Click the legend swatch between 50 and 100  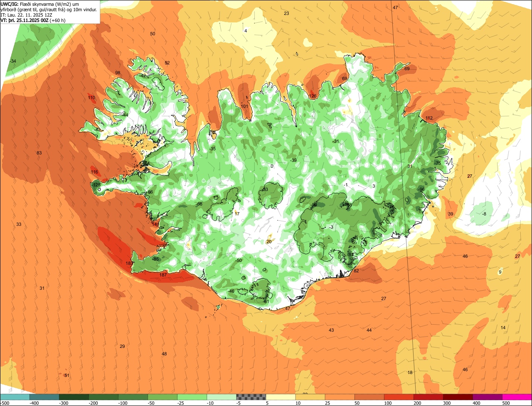(369, 397)
